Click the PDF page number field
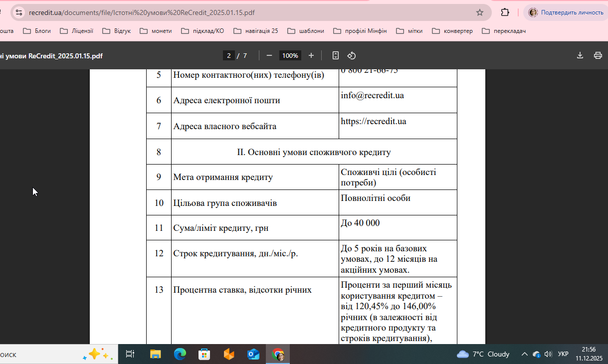Screen dimensions: 608x364 click(x=229, y=55)
